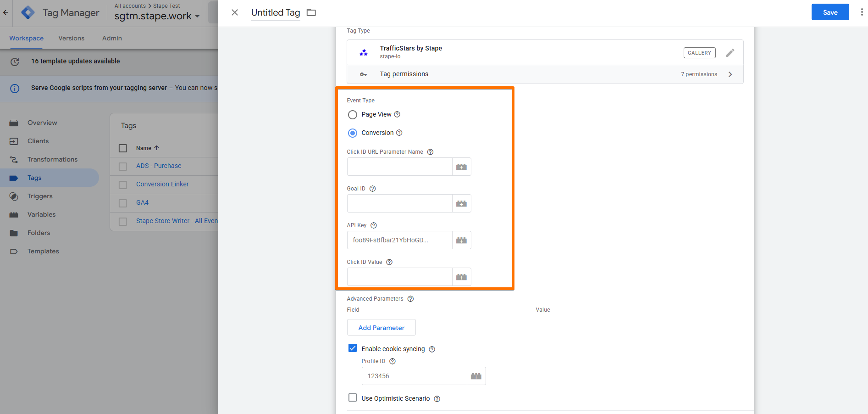
Task: Click 16 template updates available notice
Action: 75,61
